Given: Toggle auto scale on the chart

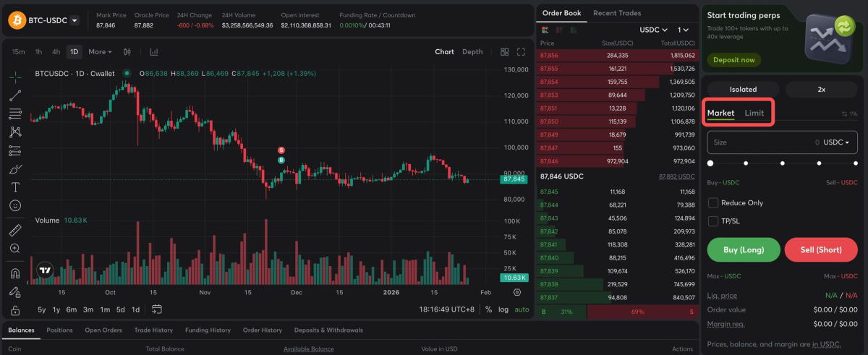Looking at the screenshot, I should point(522,309).
